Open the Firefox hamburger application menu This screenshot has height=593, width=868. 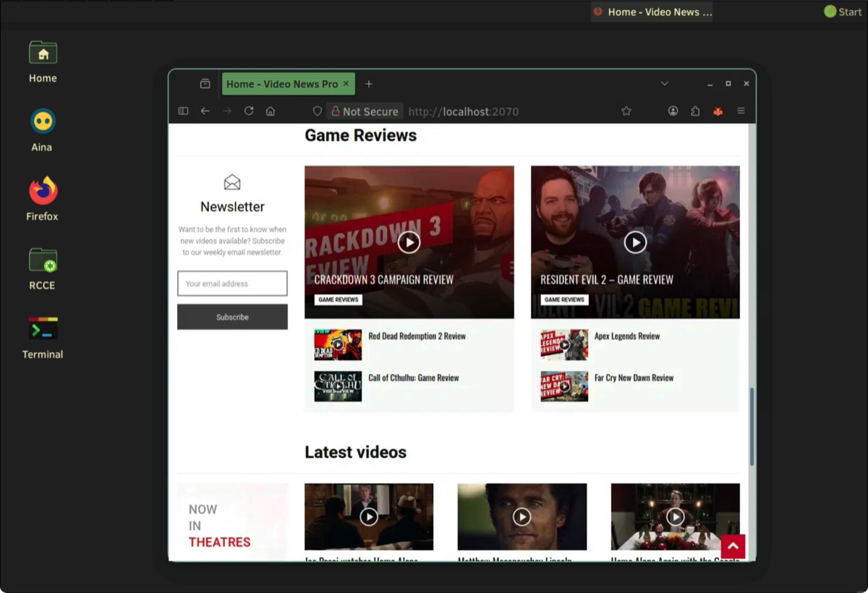tap(741, 111)
